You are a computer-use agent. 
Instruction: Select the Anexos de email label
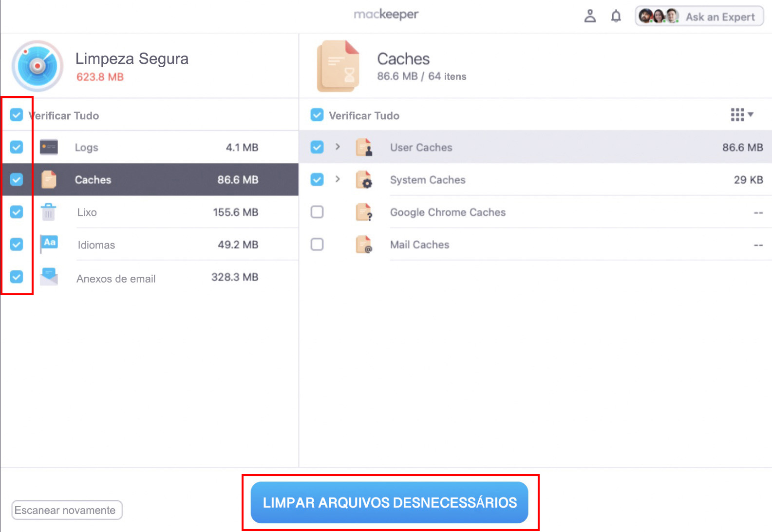point(116,279)
